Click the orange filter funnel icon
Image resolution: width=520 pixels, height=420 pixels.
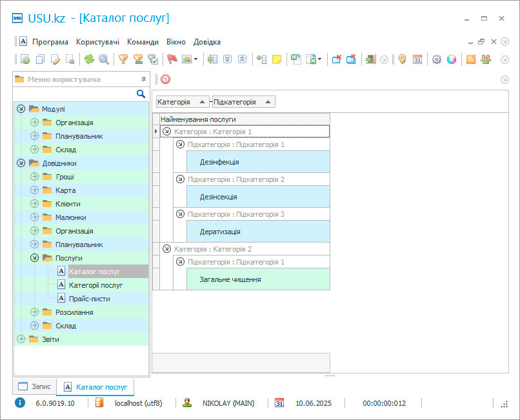pyautogui.click(x=123, y=59)
